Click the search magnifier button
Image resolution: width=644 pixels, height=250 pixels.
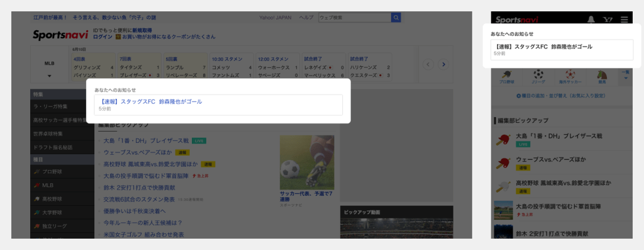tap(396, 18)
